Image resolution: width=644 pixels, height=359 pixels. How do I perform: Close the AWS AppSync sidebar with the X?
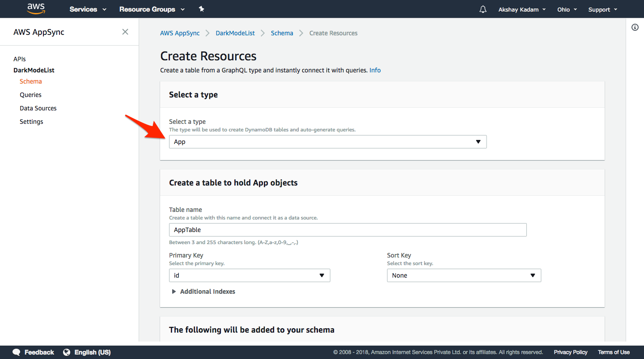[125, 32]
